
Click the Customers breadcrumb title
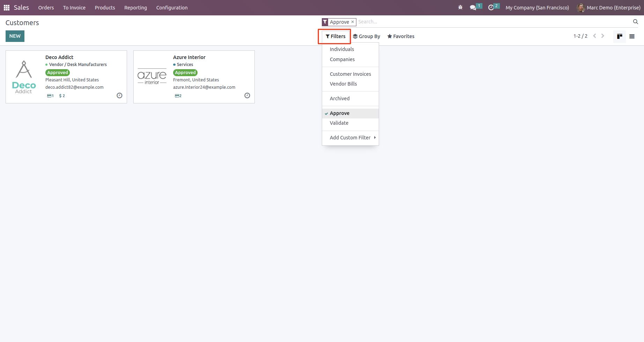(22, 23)
